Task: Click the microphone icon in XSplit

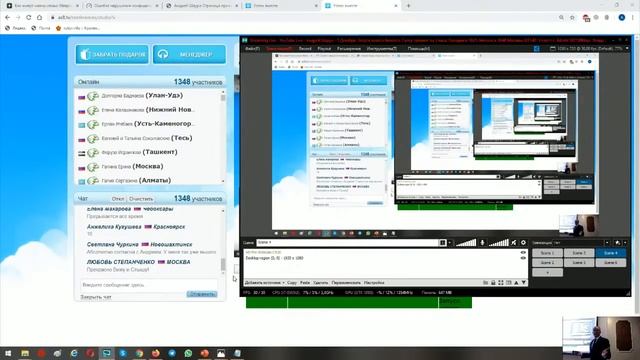Action: tap(482, 243)
